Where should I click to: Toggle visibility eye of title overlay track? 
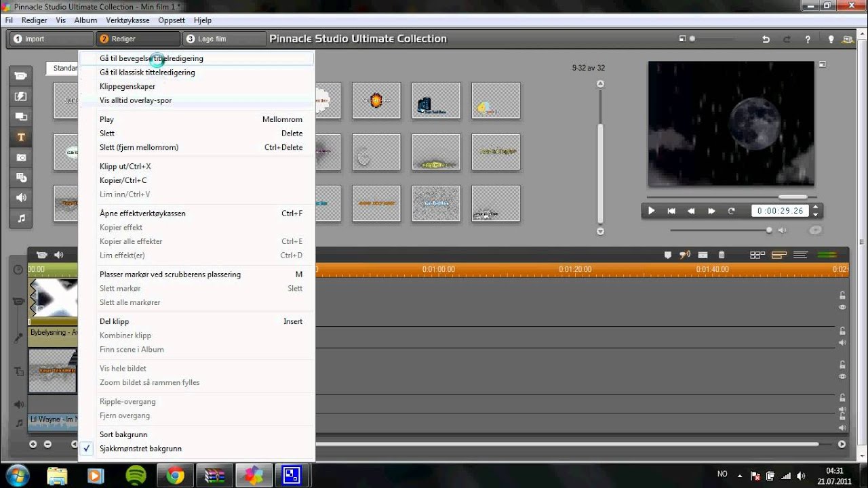842,376
